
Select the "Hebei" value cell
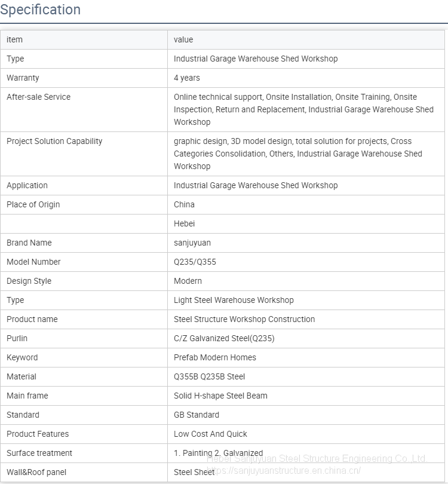tap(184, 223)
